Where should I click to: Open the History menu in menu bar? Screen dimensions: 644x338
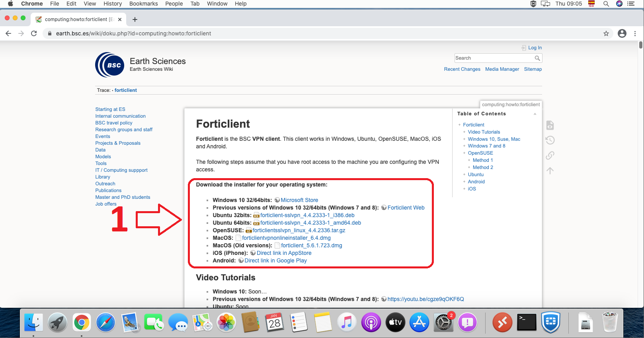click(113, 4)
